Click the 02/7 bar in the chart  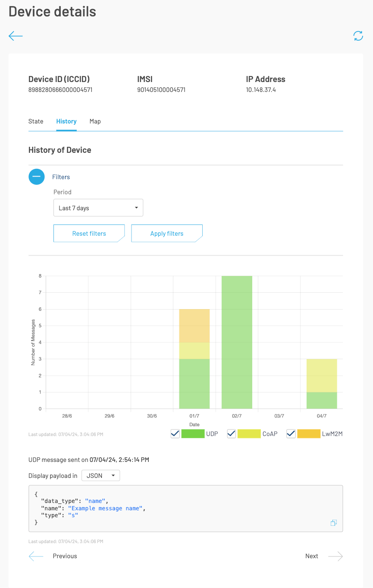click(x=237, y=342)
